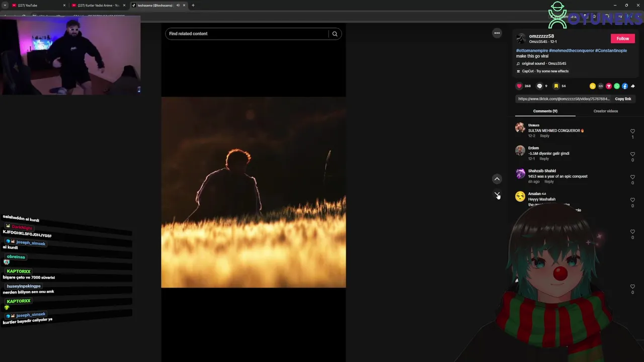
Task: Open a new browser tab
Action: [x=193, y=5]
